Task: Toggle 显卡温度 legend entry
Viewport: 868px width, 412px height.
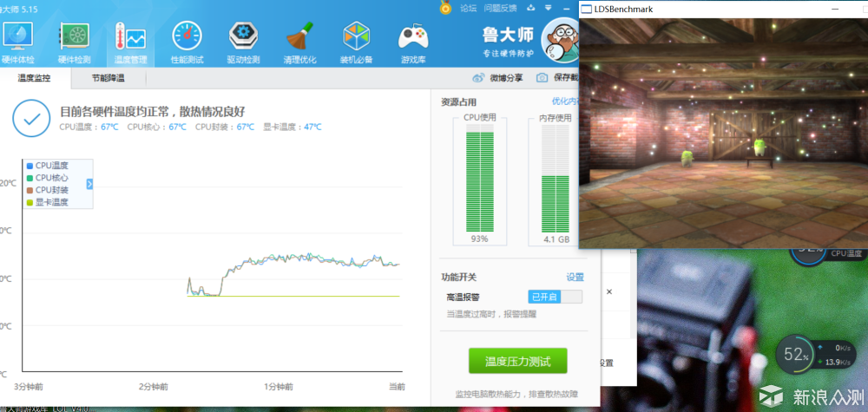Action: [48, 202]
